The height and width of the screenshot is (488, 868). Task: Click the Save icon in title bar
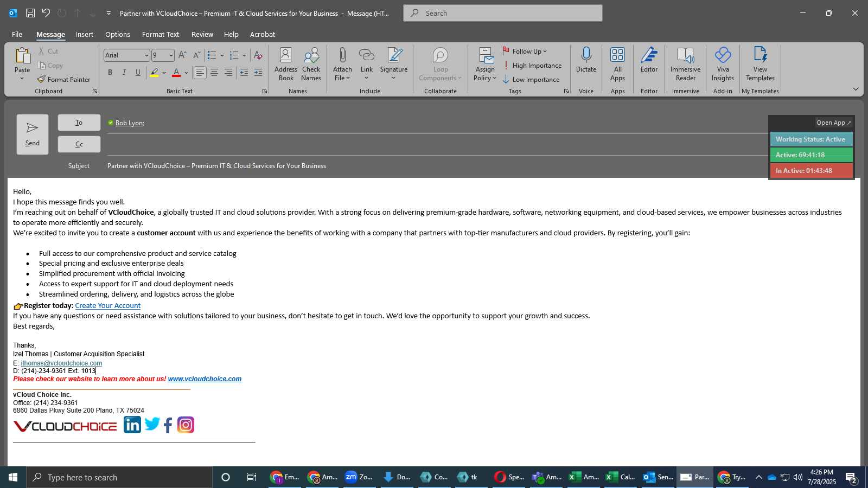[x=30, y=13]
